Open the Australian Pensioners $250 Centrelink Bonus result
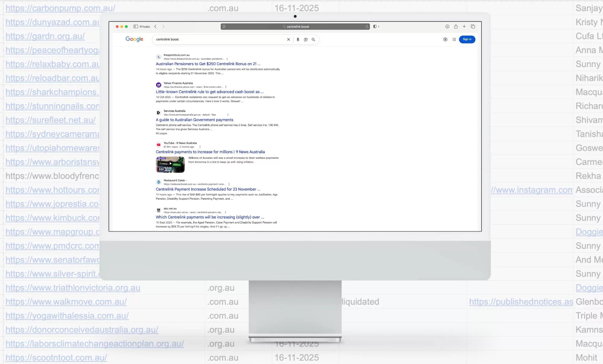The height and width of the screenshot is (364, 603). (208, 64)
